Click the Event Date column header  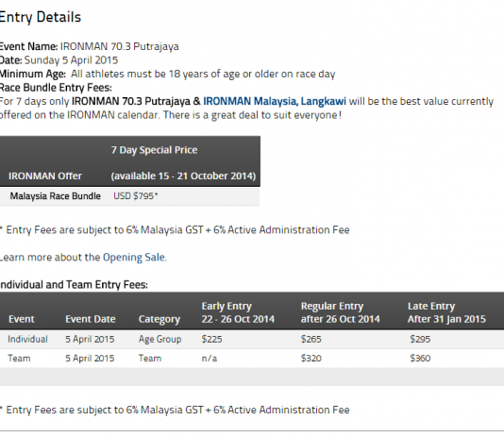coord(91,319)
